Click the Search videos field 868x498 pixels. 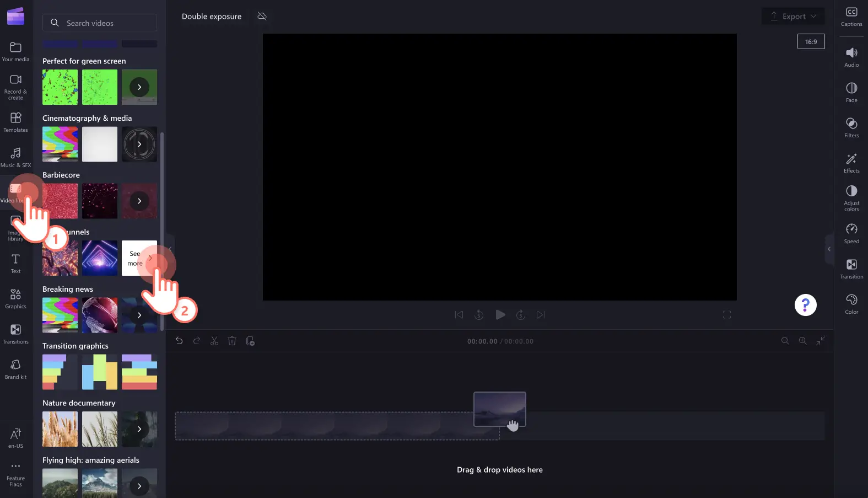pos(100,23)
